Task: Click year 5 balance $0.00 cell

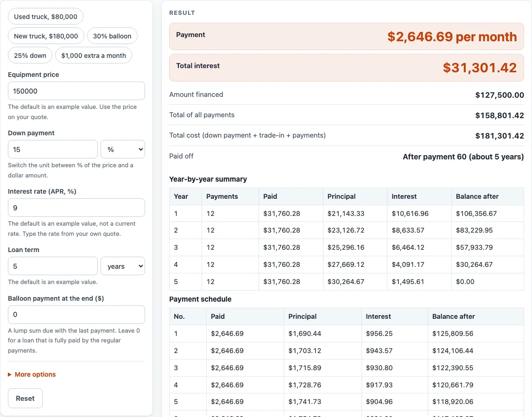Action: [488, 282]
